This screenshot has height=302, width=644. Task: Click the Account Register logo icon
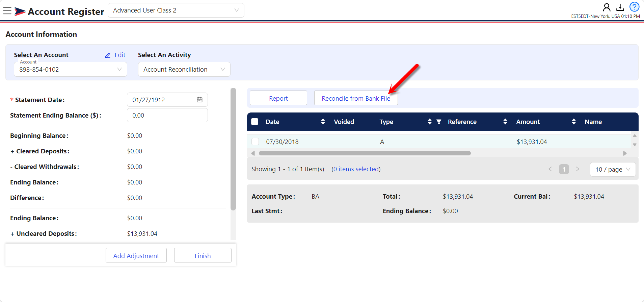[20, 11]
